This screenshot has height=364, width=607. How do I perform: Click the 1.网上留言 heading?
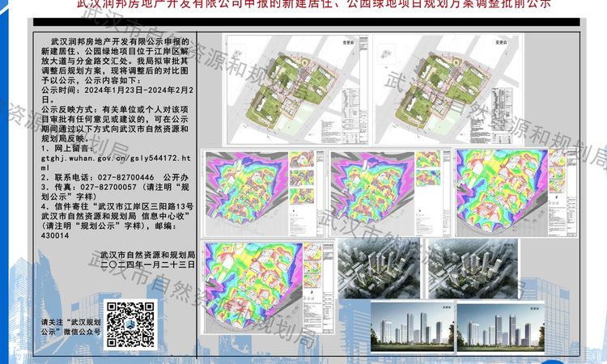pos(67,148)
